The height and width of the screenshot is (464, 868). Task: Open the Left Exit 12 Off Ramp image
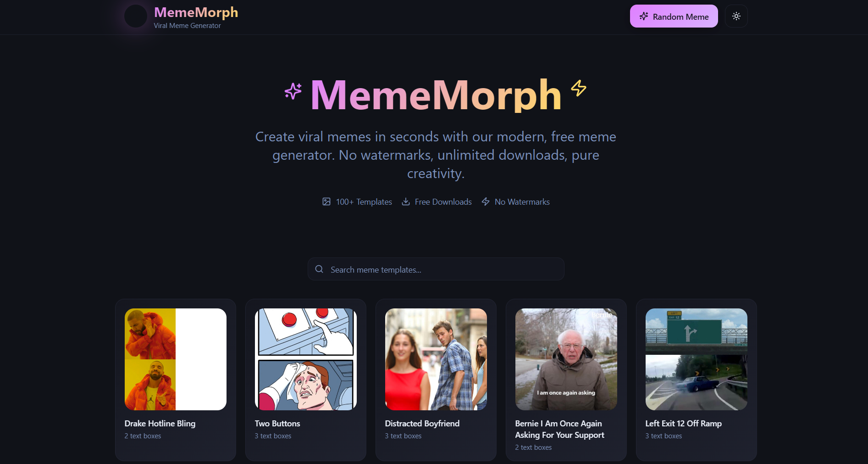(696, 359)
